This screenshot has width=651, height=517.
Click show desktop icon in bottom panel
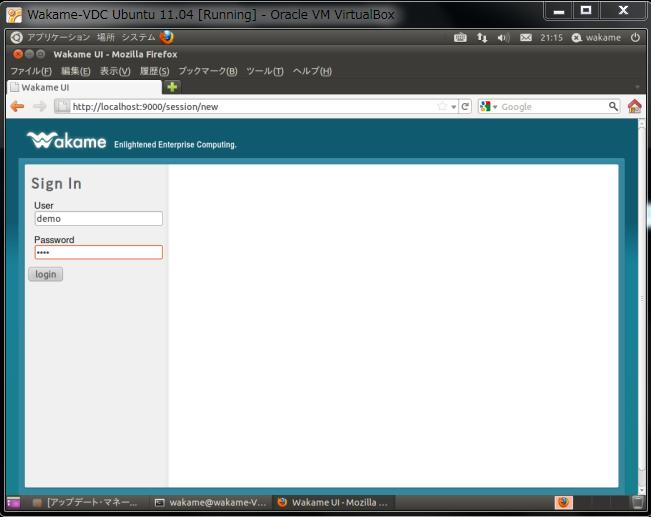pos(14,502)
